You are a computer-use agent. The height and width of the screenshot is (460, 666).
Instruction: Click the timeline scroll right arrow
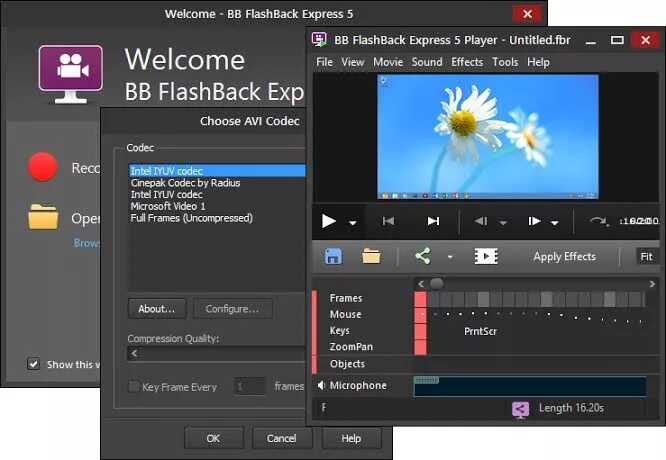tap(652, 284)
